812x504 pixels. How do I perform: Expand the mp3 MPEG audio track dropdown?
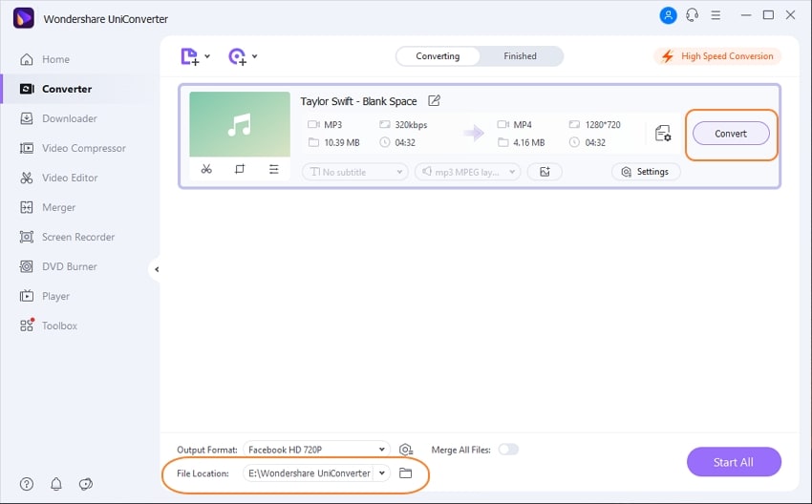tap(468, 172)
